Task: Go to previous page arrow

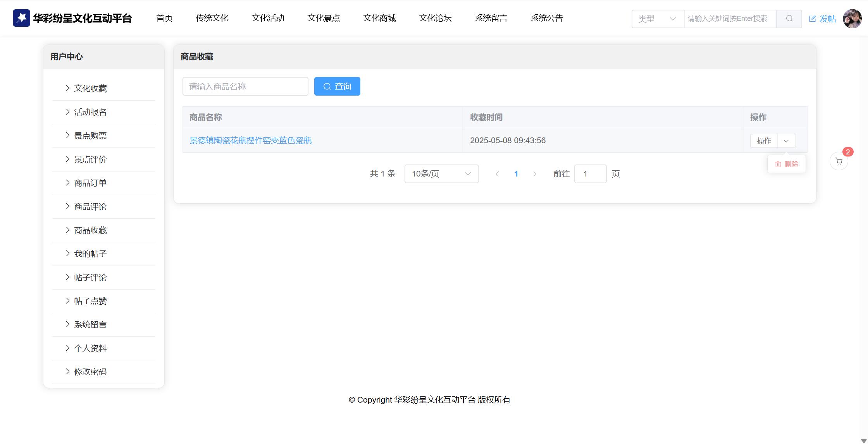Action: (497, 174)
